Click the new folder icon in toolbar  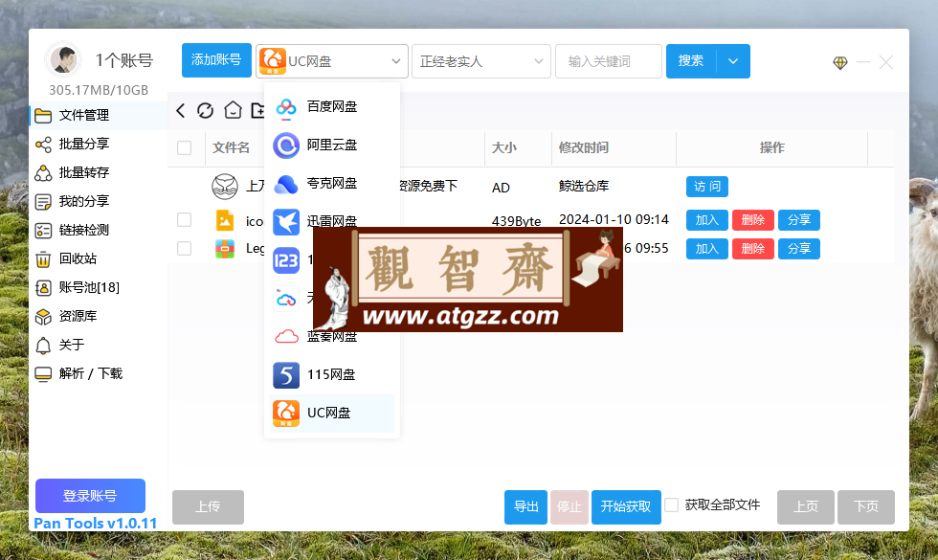pyautogui.click(x=257, y=110)
